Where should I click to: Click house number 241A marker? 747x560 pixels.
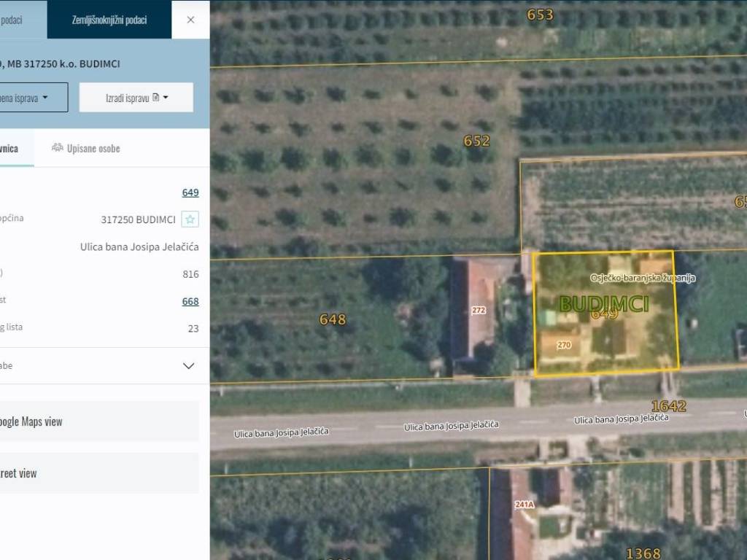tap(525, 504)
